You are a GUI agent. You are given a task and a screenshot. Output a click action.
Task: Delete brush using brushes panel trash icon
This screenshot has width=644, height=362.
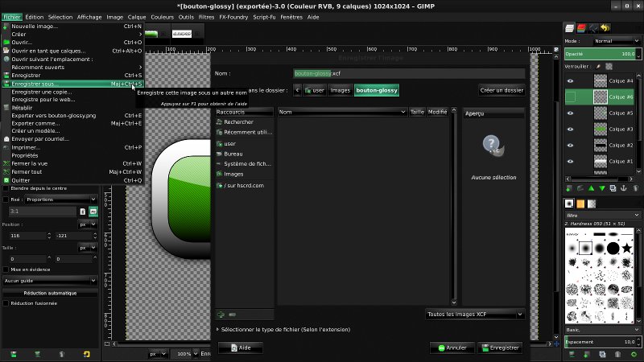pos(617,354)
